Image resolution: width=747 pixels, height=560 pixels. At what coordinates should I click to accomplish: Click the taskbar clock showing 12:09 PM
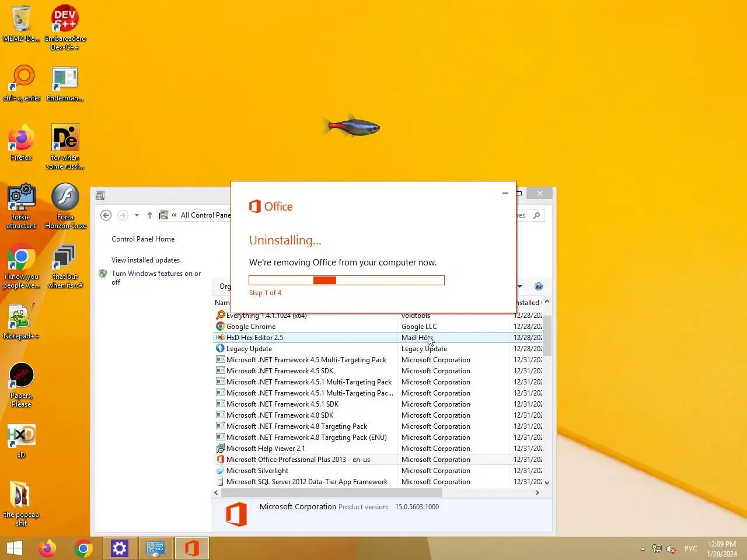(722, 549)
